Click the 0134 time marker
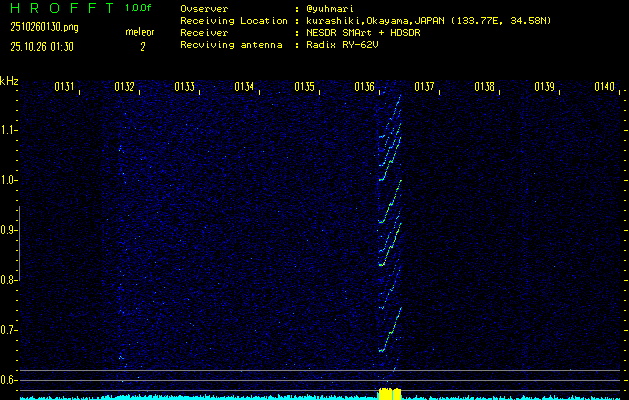This screenshot has height=400, width=629. (244, 87)
